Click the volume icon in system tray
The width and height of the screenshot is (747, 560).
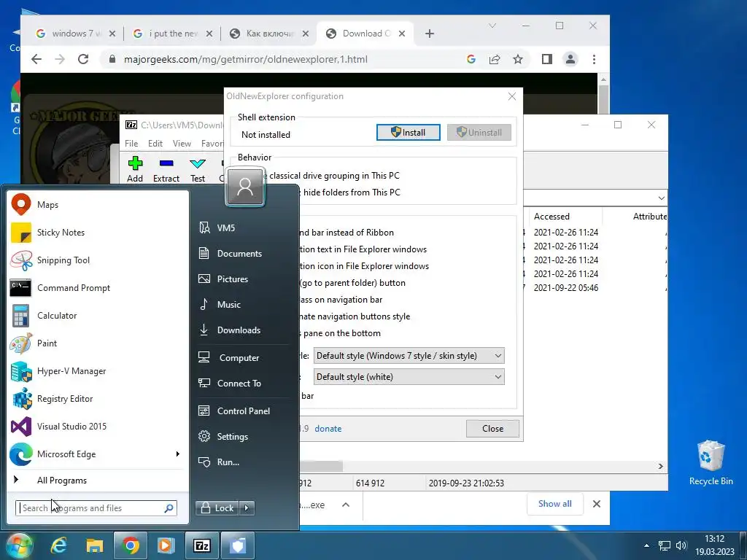[681, 545]
